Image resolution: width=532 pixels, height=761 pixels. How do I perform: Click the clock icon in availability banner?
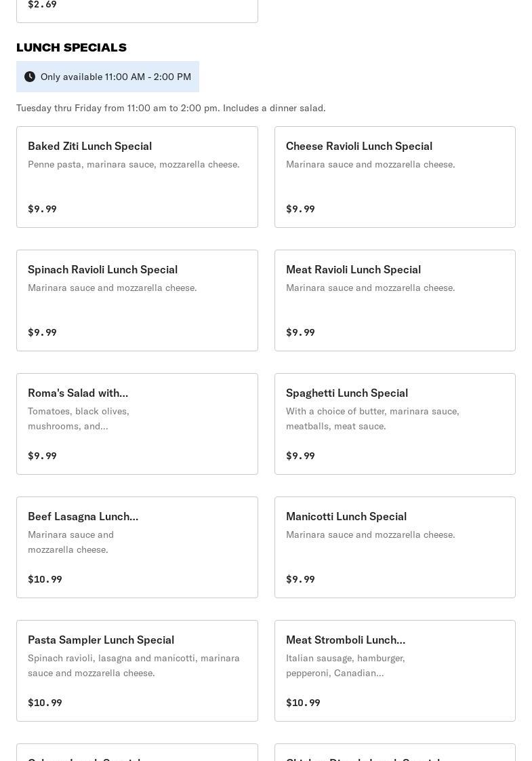30,77
